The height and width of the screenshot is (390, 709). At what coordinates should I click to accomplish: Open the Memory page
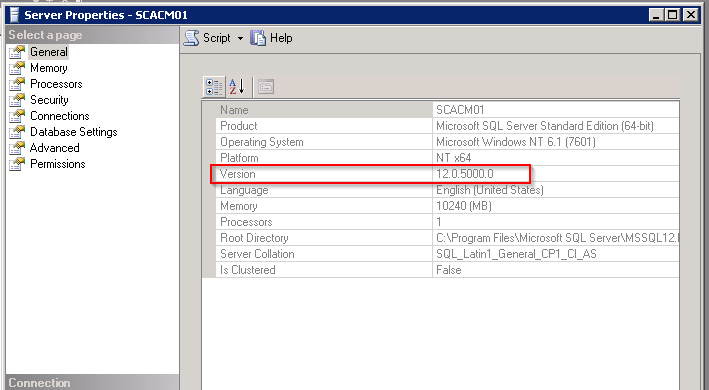pos(49,68)
